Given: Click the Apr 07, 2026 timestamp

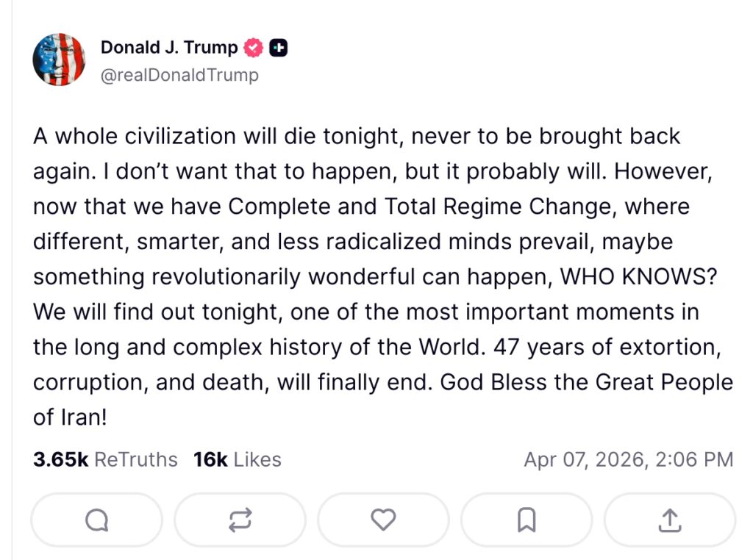Looking at the screenshot, I should 628,460.
